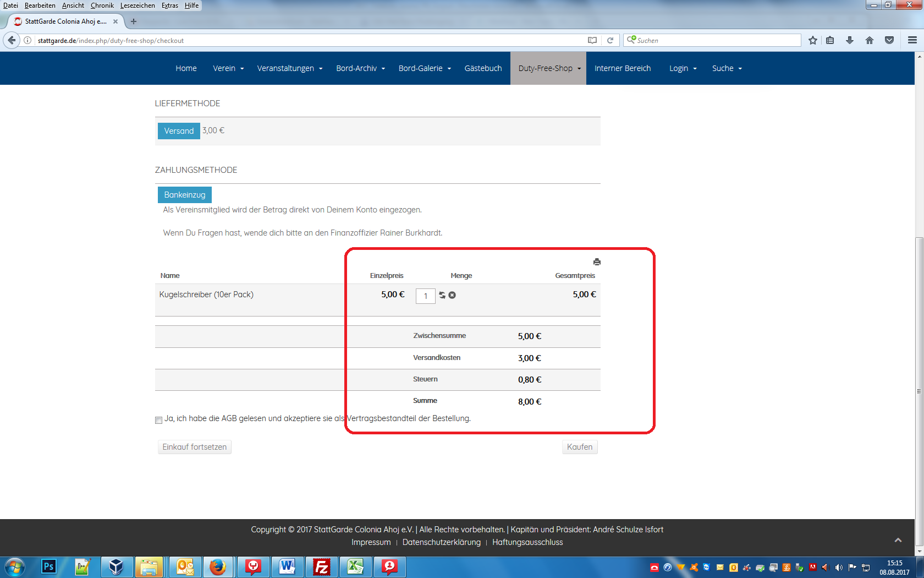Open the Haftungsausschluss footer link

point(527,542)
